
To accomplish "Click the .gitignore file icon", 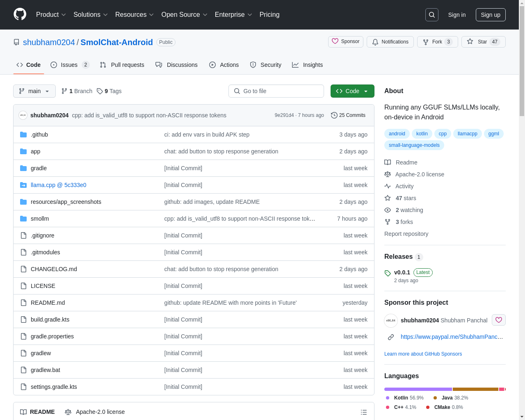I will pyautogui.click(x=23, y=235).
